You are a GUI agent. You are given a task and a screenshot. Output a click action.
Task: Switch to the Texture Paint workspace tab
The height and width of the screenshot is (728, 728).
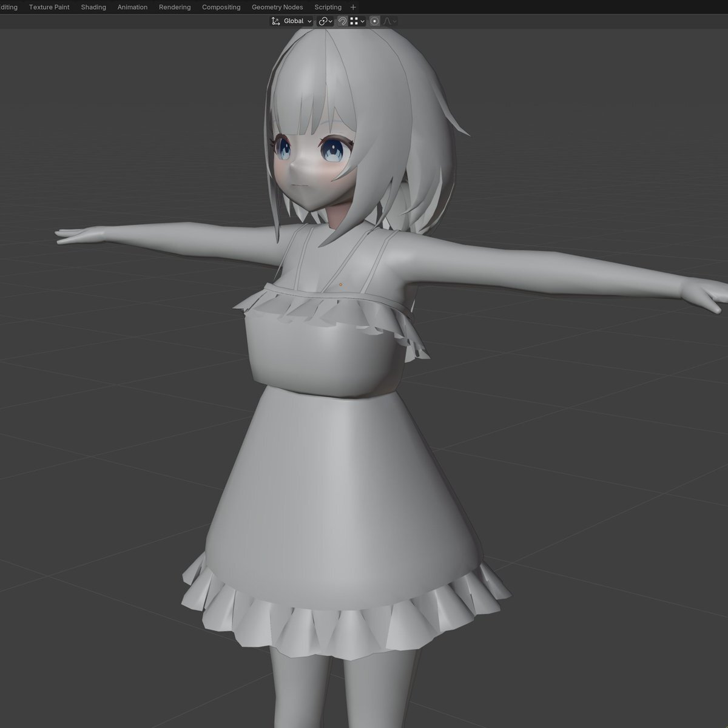tap(49, 7)
